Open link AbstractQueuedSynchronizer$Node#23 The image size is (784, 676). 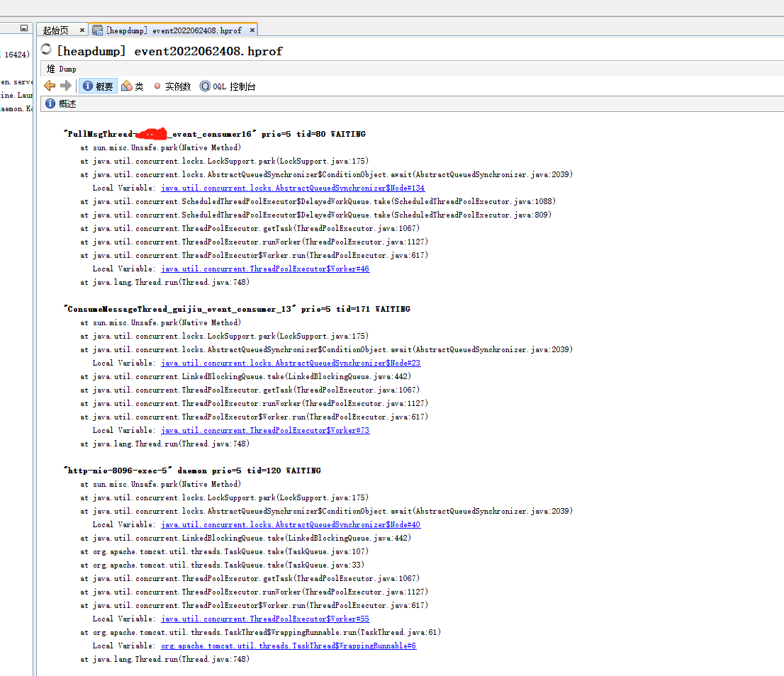coord(290,363)
